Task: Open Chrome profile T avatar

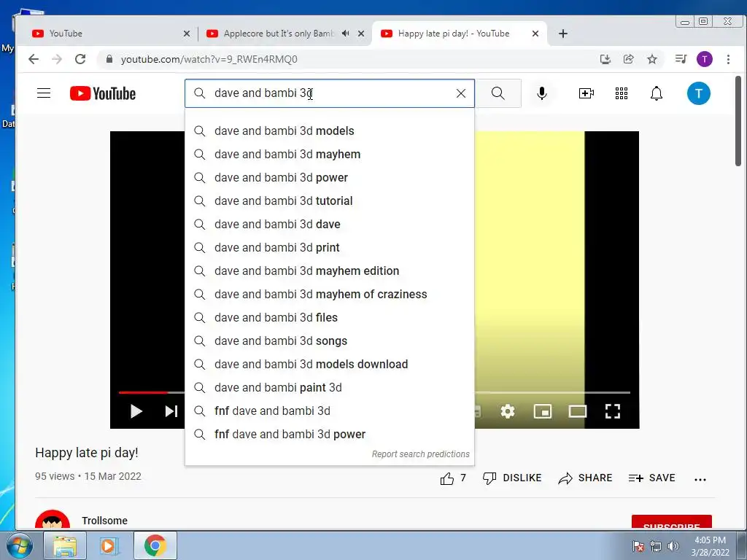Action: (x=705, y=59)
